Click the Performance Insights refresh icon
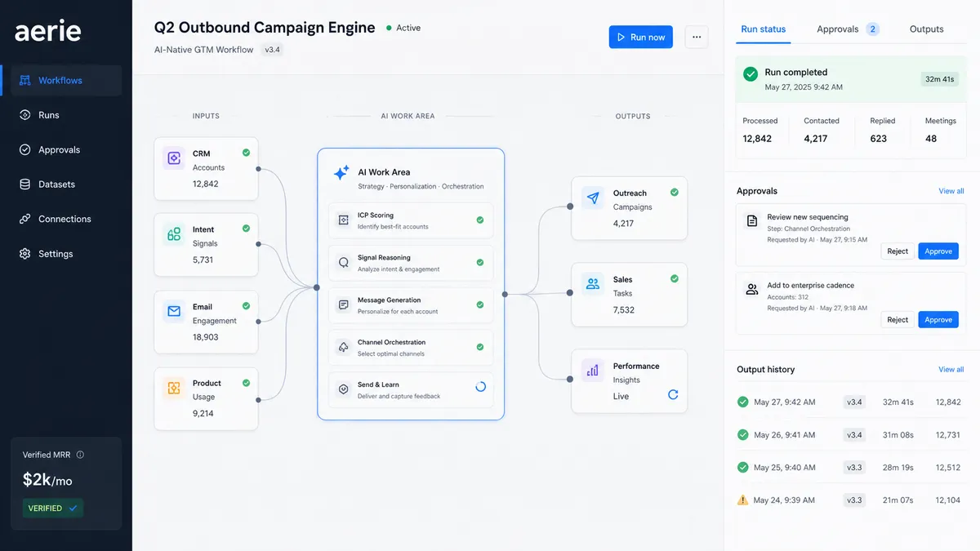 click(x=673, y=394)
